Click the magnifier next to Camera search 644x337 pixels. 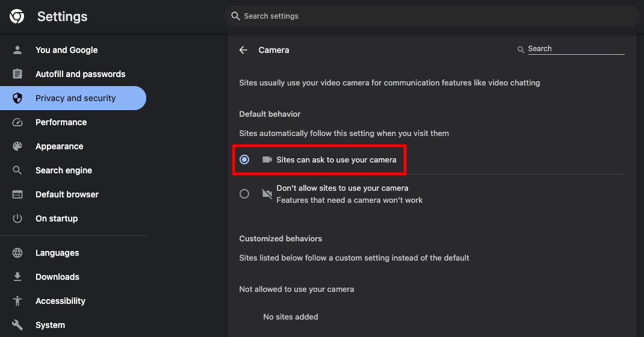(521, 50)
